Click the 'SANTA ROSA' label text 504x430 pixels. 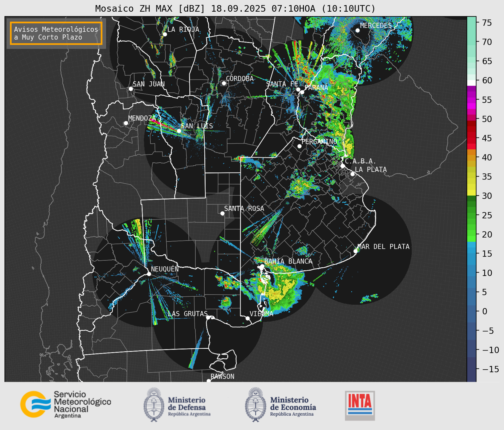244,208
